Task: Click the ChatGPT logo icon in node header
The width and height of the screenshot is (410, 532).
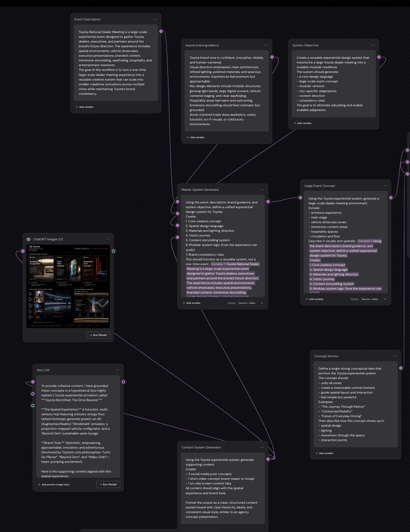Action: tap(29, 239)
